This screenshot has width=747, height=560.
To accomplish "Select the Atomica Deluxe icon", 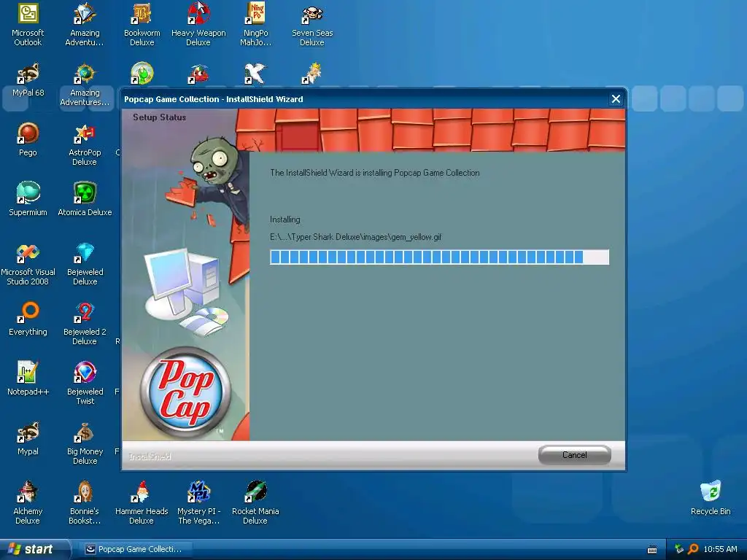I will pos(85,200).
